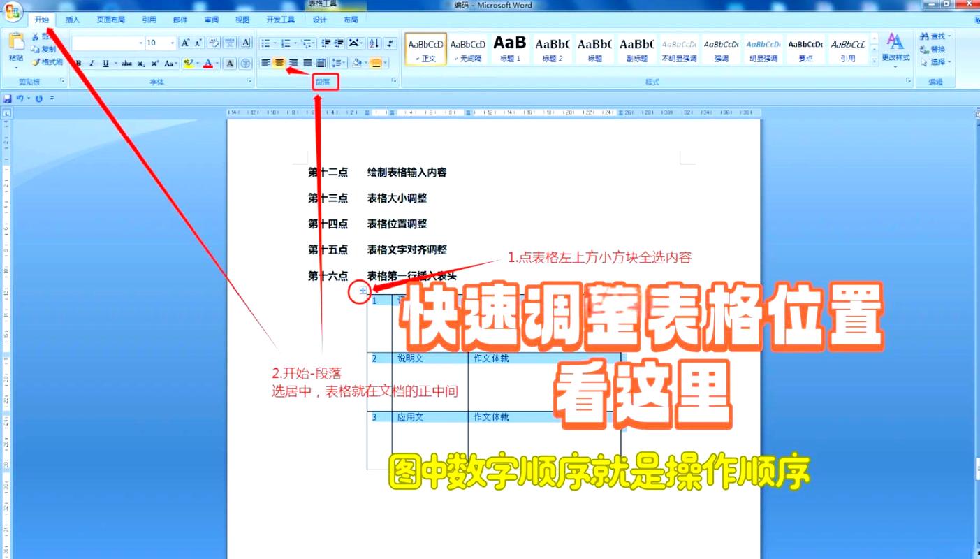This screenshot has height=559, width=980.
Task: Click the Copy (复制) button
Action: [44, 50]
